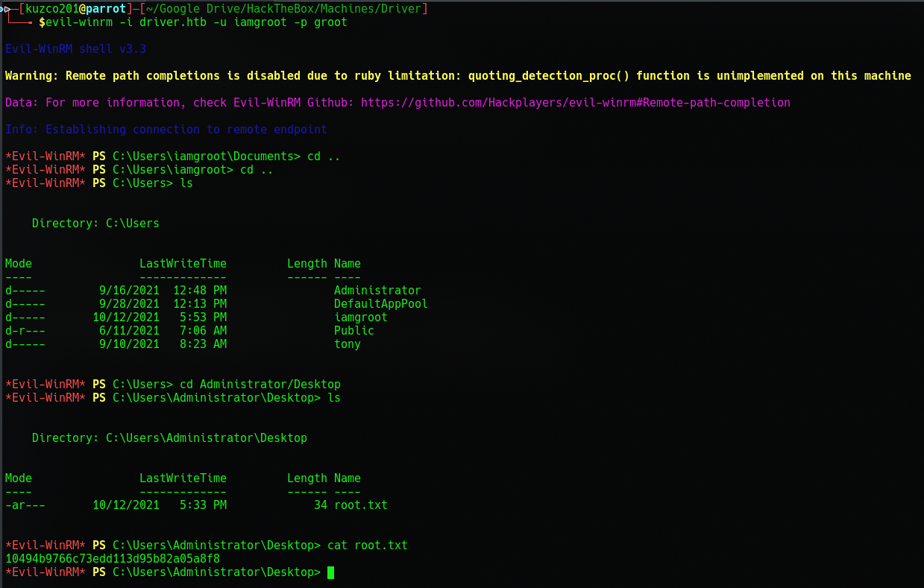The image size is (924, 588).
Task: Click the Directory: C:\Users\Administrator\Desktop header
Action: click(169, 438)
